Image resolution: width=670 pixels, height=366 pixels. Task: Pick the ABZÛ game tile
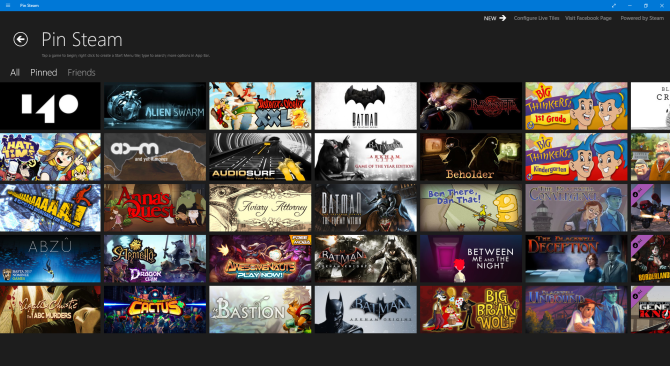(x=50, y=258)
